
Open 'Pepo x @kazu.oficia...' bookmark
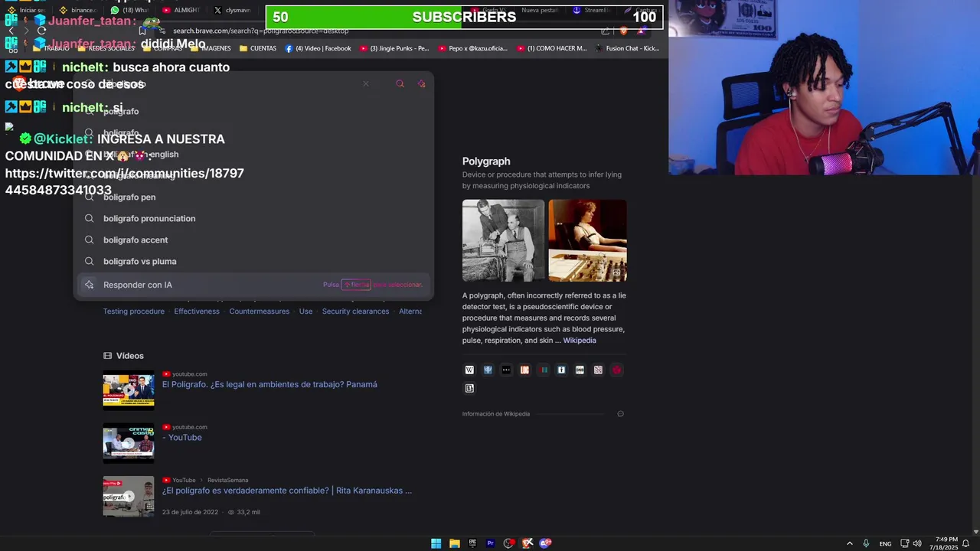click(472, 48)
